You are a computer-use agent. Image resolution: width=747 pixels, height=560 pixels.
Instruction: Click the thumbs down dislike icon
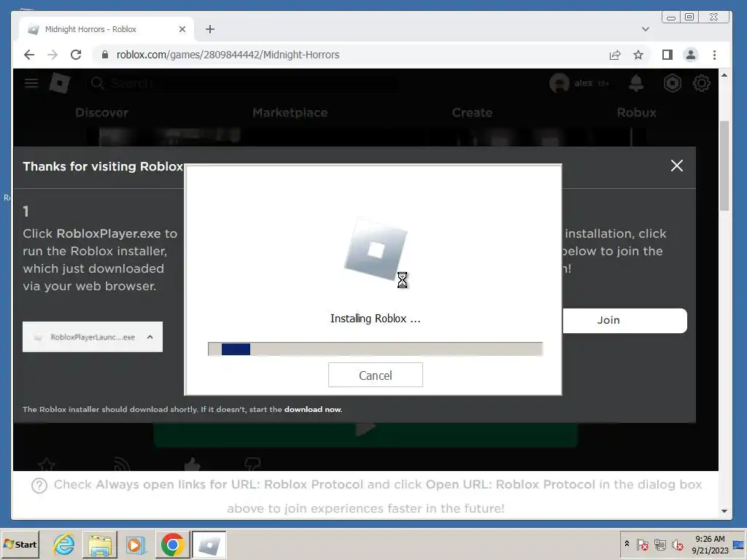[x=252, y=464]
